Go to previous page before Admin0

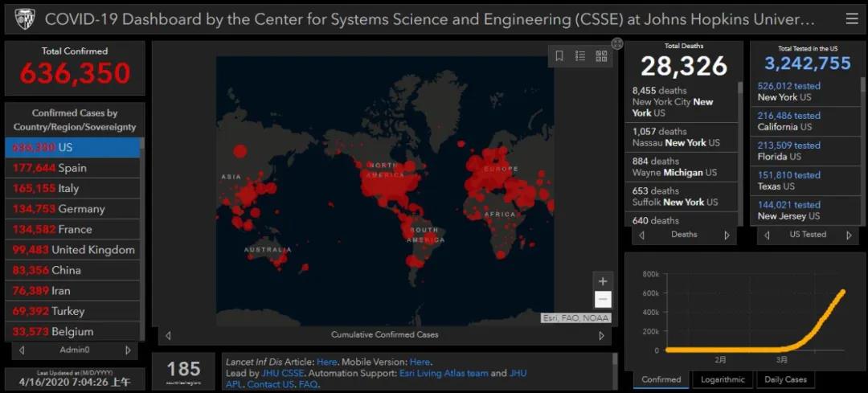pos(22,350)
